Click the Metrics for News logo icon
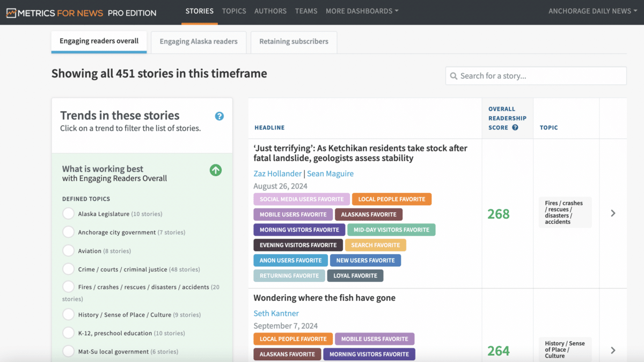 11,13
